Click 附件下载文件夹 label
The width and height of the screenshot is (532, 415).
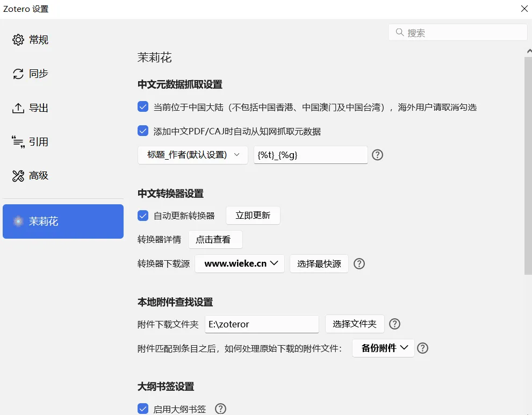click(168, 324)
